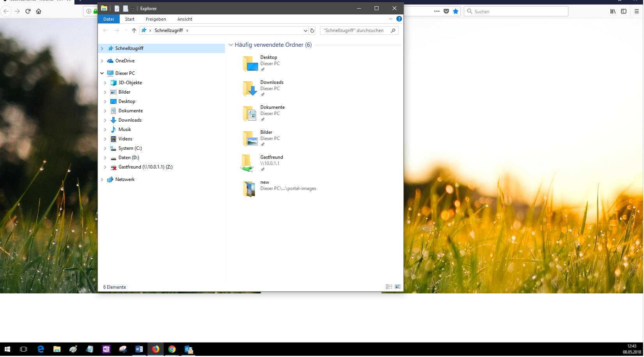Expand the 3D-Objekte tree node

click(x=105, y=83)
